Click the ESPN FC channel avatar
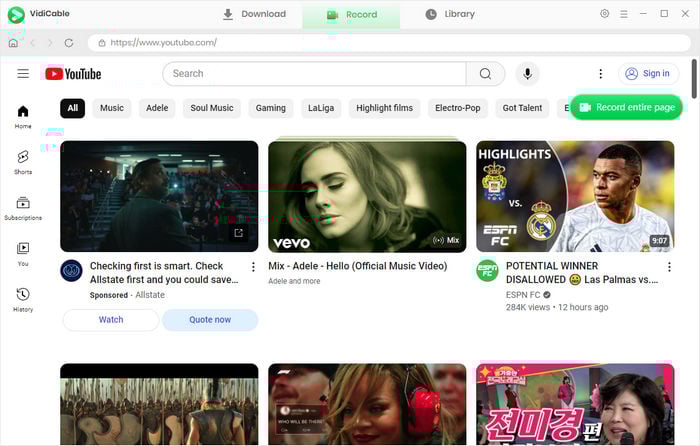The image size is (700, 446). [x=488, y=271]
